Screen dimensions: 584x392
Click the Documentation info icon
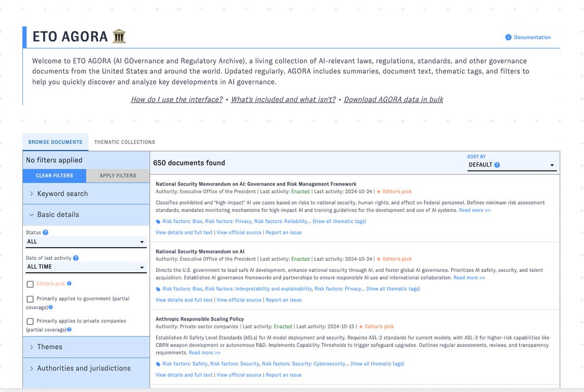509,37
